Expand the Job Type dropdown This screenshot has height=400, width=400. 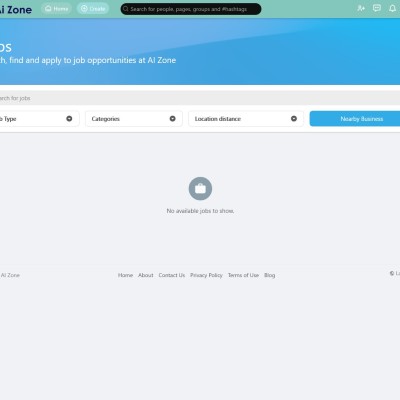(x=39, y=119)
